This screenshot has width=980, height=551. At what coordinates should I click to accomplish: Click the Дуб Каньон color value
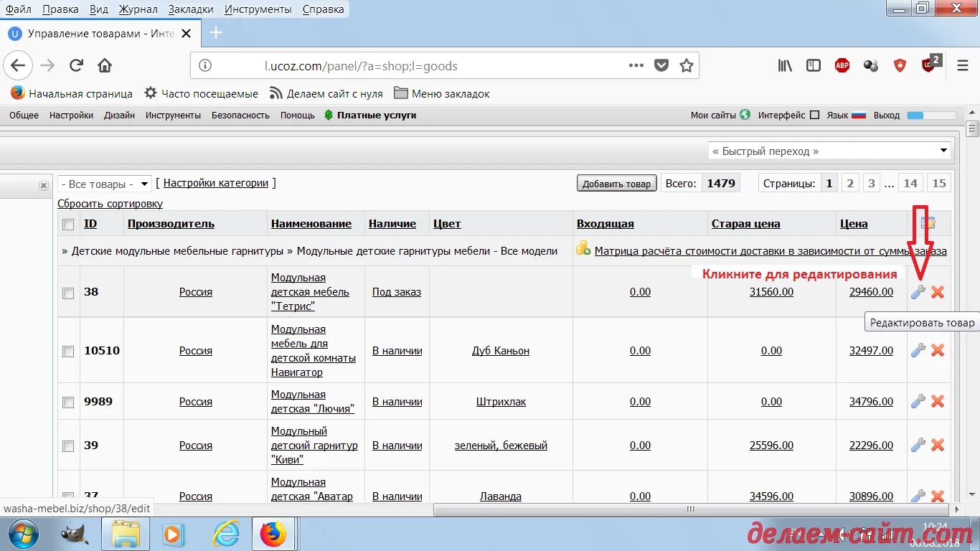pos(501,351)
